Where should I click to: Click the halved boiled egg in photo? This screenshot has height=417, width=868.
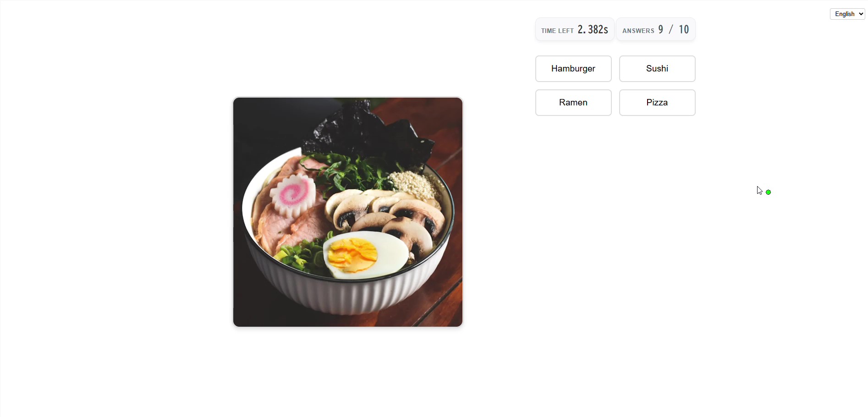tap(366, 255)
